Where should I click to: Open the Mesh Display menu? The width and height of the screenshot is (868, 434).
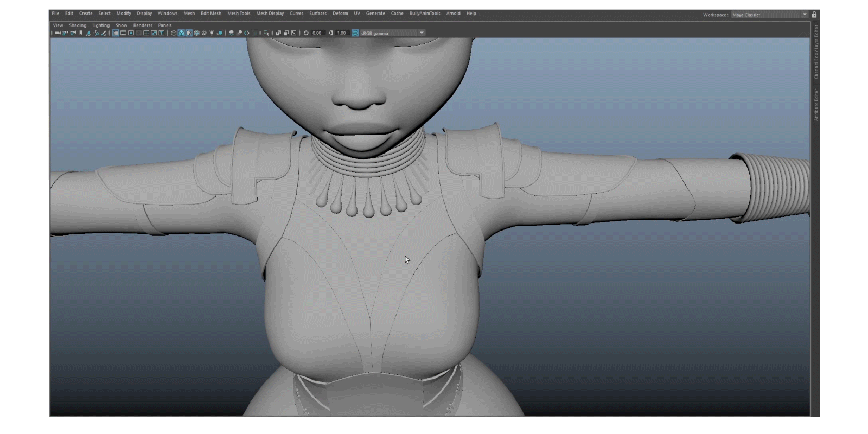[270, 14]
